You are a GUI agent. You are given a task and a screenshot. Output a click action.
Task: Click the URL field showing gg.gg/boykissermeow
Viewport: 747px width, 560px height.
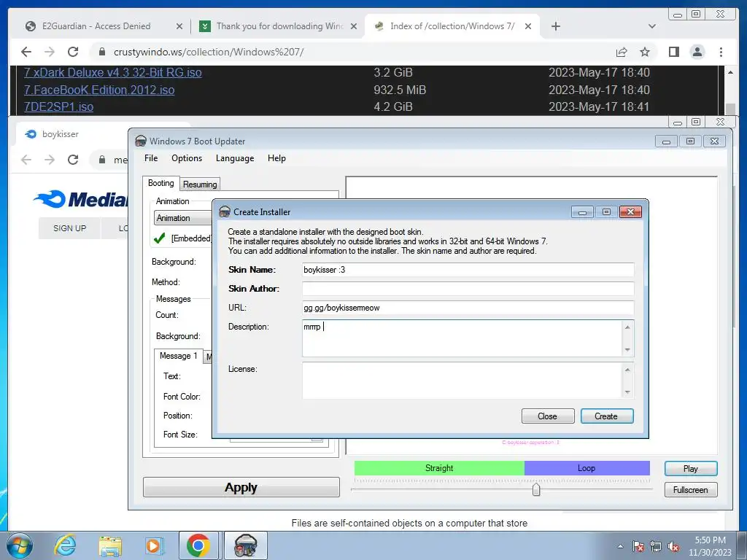click(x=468, y=308)
